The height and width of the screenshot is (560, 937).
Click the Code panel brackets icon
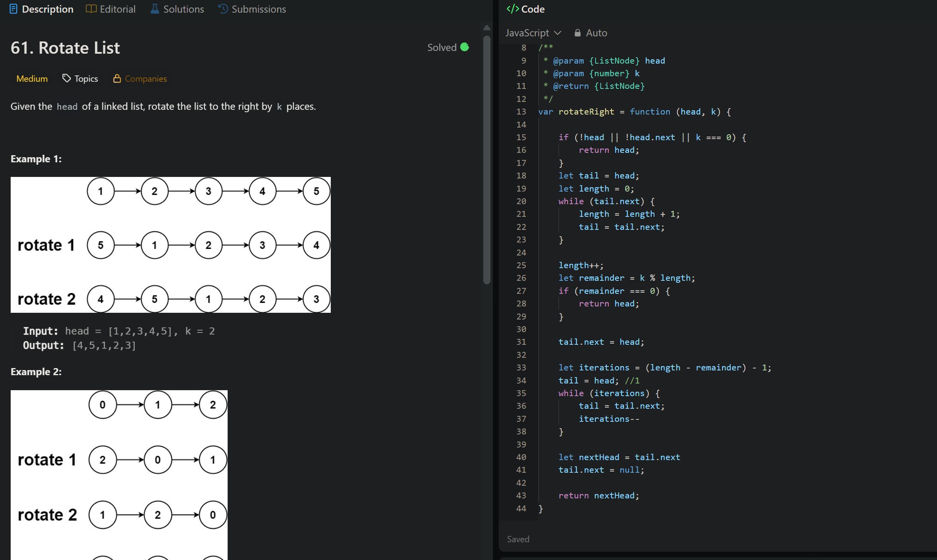513,9
